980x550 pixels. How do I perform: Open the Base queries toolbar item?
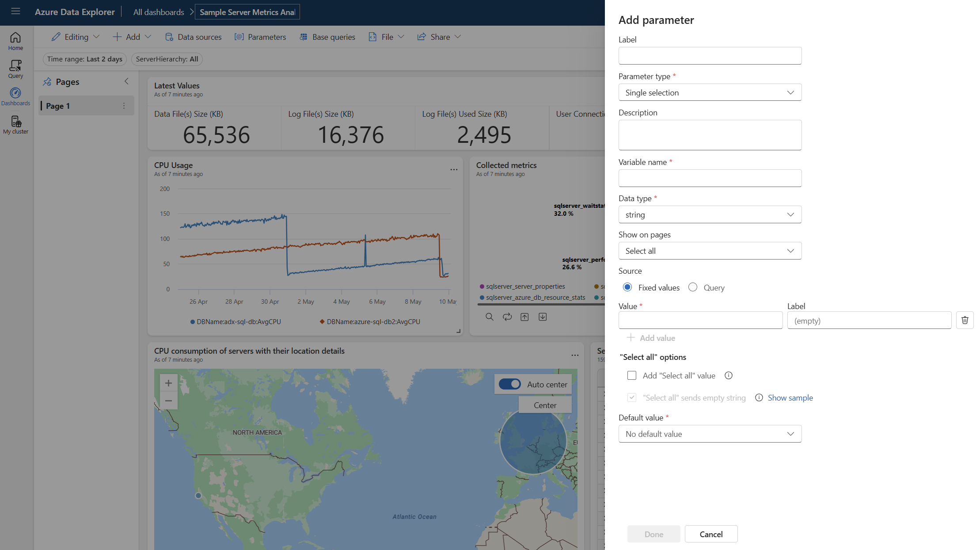coord(327,37)
